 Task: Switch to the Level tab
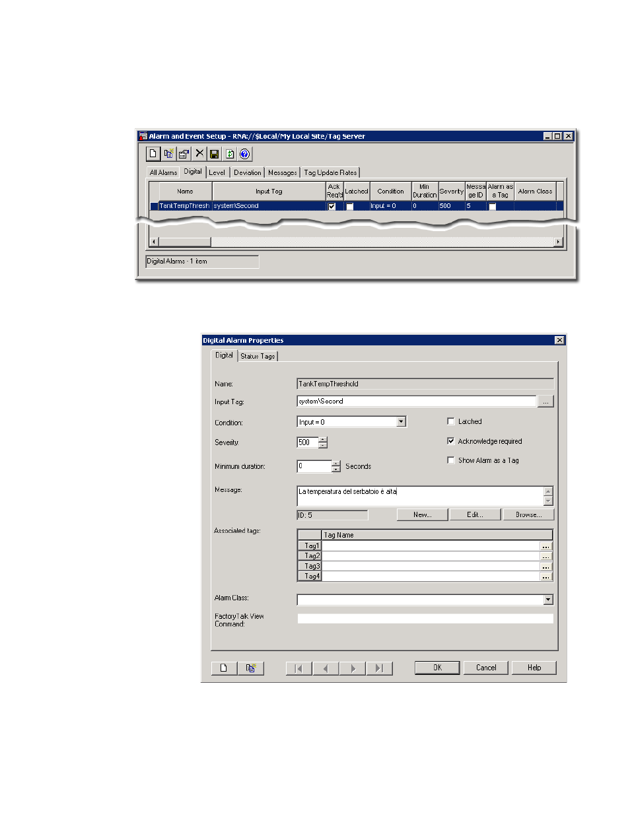[x=217, y=172]
